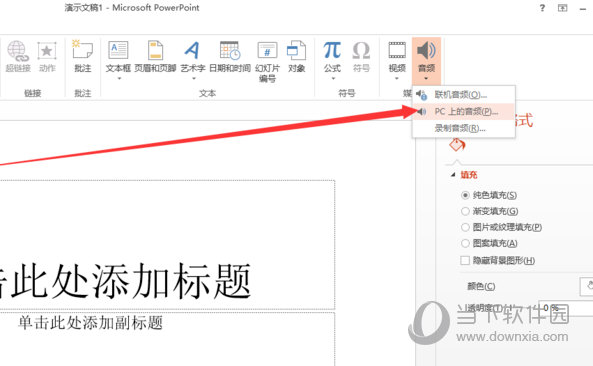
Task: Click the Object (对象) icon
Action: 296,50
